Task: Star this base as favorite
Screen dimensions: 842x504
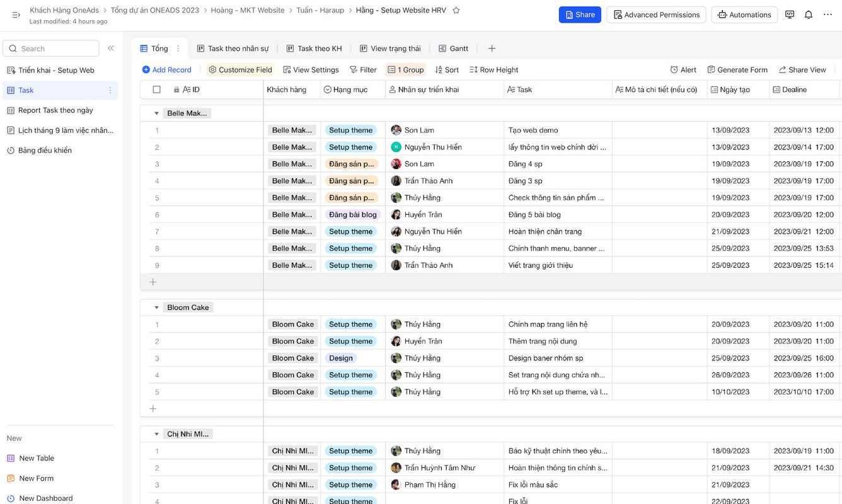Action: (x=456, y=10)
